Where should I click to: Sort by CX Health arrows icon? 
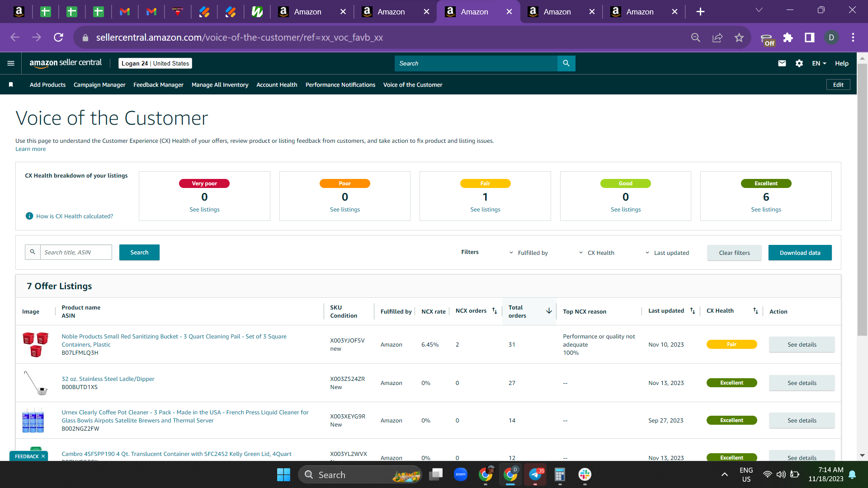click(x=755, y=311)
